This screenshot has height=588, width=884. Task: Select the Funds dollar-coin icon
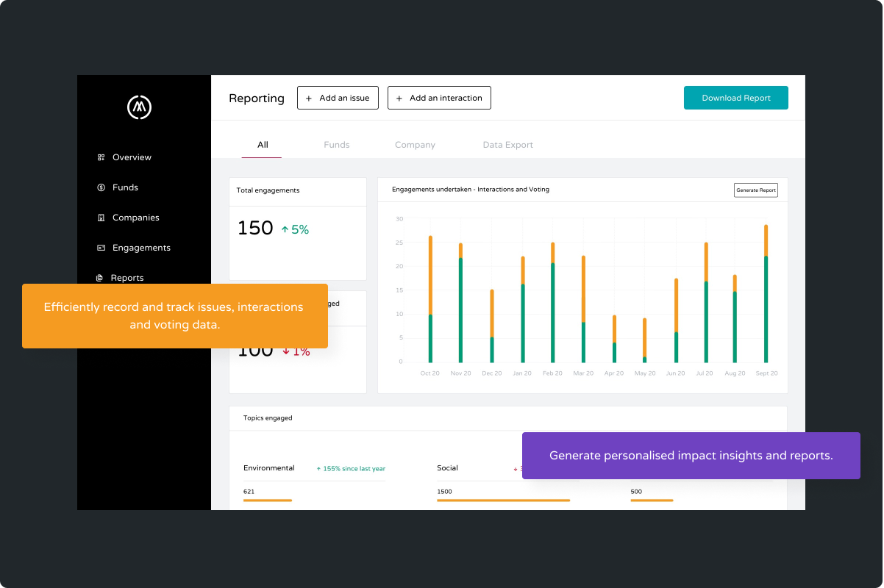(101, 187)
